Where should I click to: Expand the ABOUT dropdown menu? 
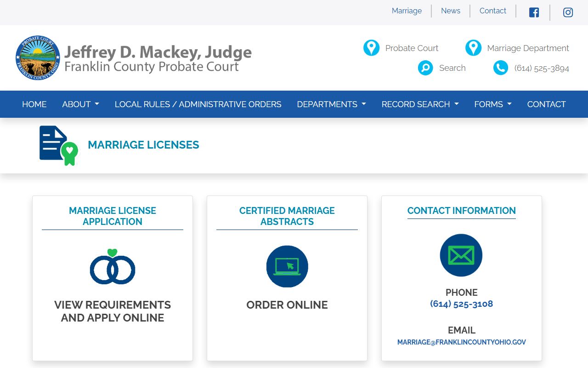point(81,104)
